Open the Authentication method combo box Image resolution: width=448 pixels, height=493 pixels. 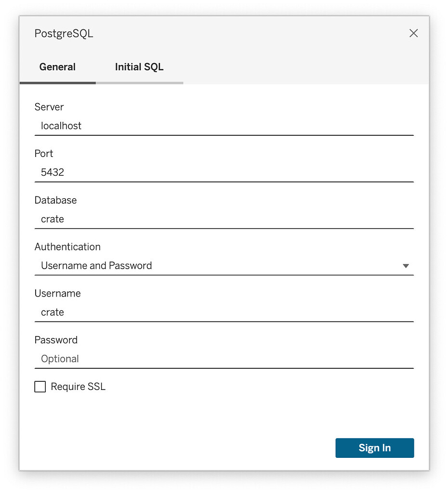(217, 266)
